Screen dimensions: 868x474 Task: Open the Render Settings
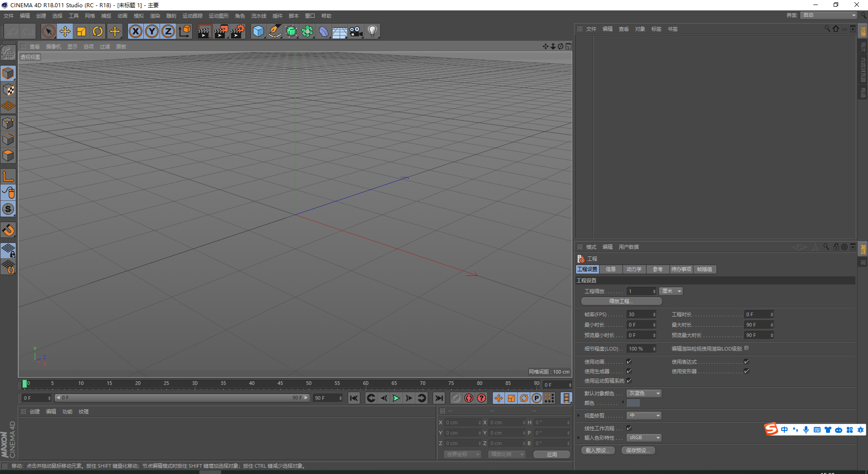pyautogui.click(x=237, y=31)
